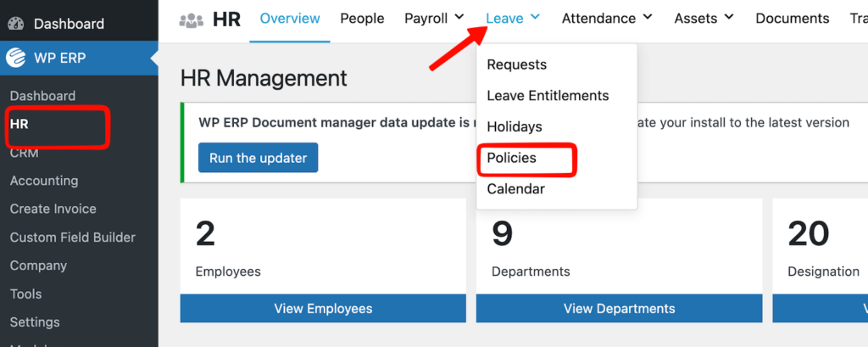Expand the Payroll dropdown arrow

click(459, 17)
